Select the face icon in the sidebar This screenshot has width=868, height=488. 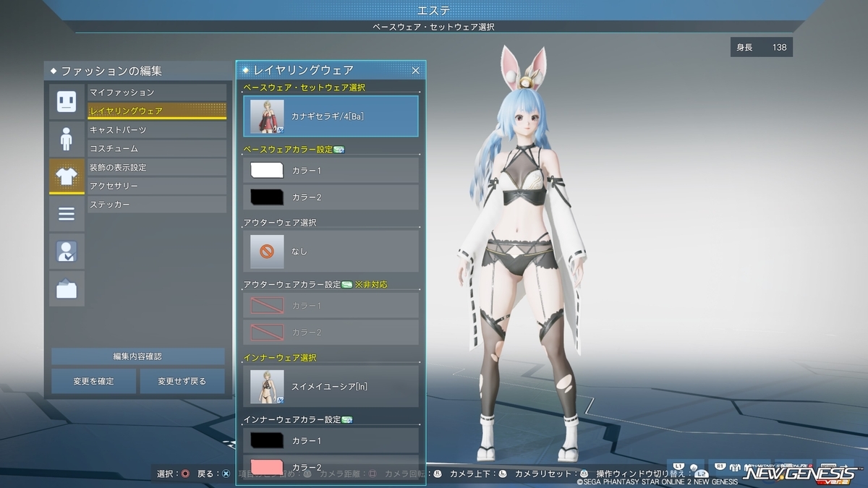point(67,101)
